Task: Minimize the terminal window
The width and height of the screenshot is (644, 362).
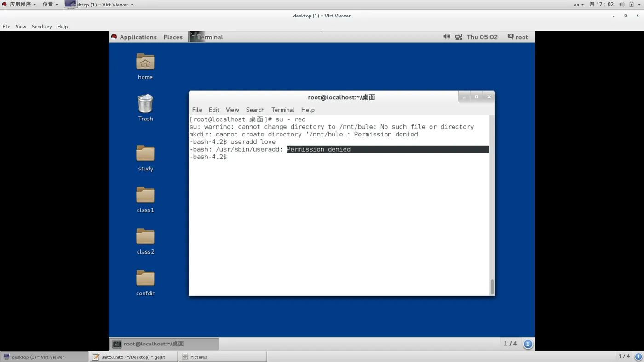Action: point(464,97)
